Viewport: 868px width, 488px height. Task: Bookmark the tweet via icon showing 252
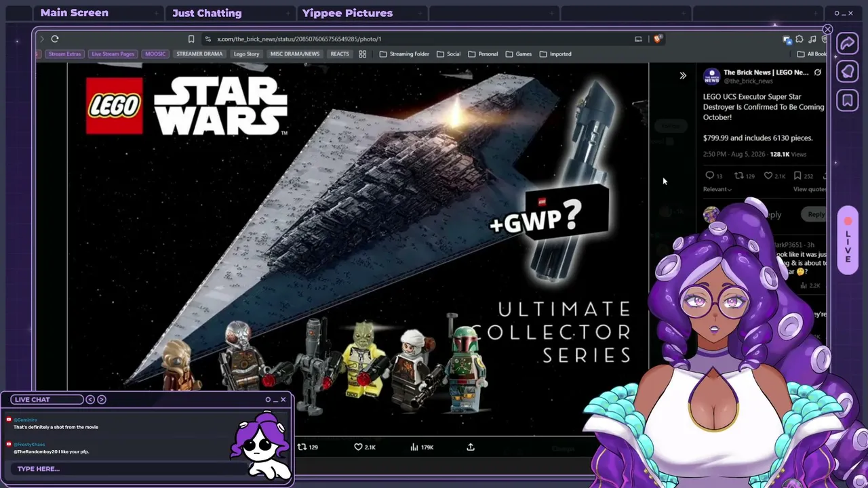coord(797,176)
